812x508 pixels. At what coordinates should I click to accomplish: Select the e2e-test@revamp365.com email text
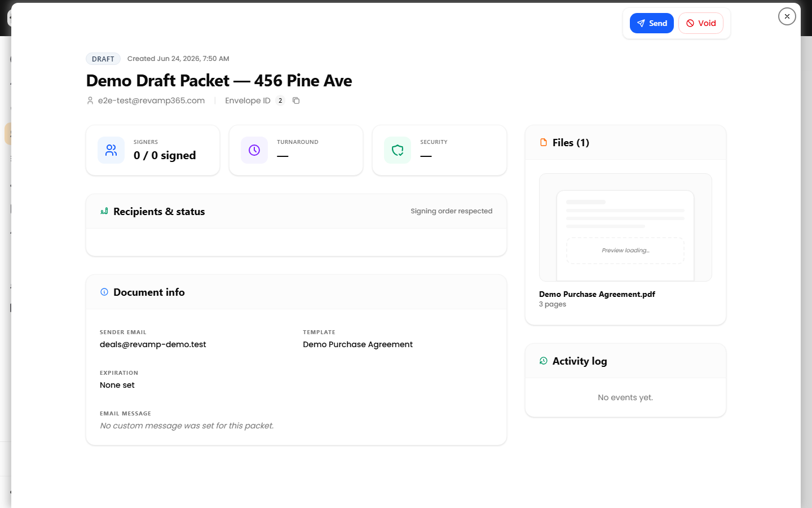click(x=151, y=100)
